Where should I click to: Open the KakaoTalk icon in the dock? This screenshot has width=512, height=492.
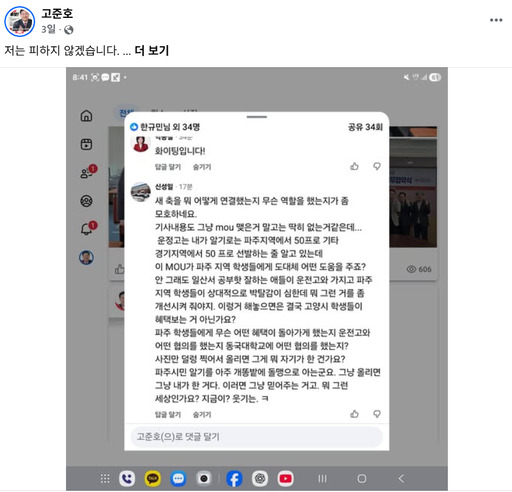(153, 479)
